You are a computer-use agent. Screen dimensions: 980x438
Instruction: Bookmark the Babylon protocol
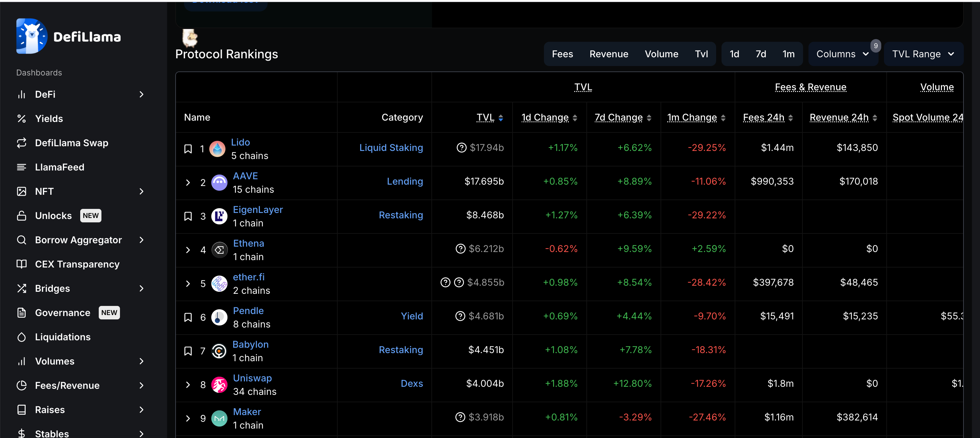pos(188,351)
